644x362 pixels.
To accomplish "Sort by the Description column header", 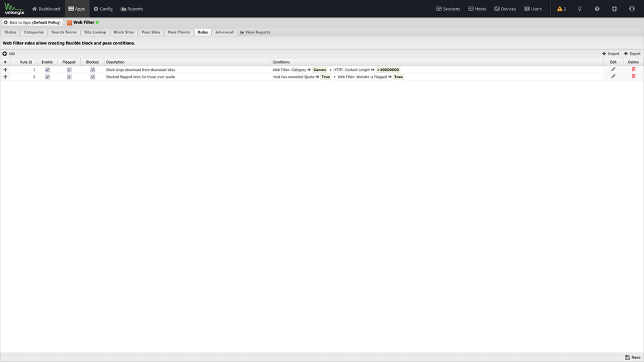I will coord(187,62).
